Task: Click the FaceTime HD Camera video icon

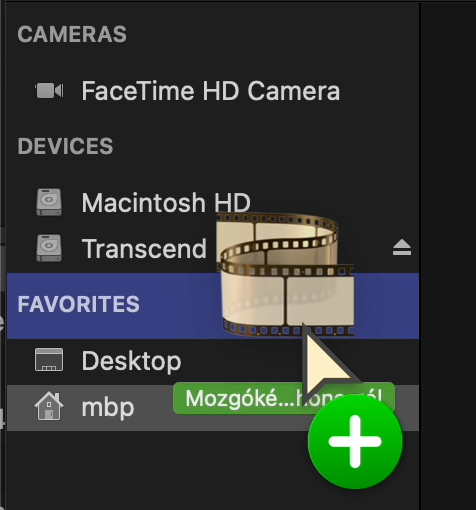Action: 49,91
